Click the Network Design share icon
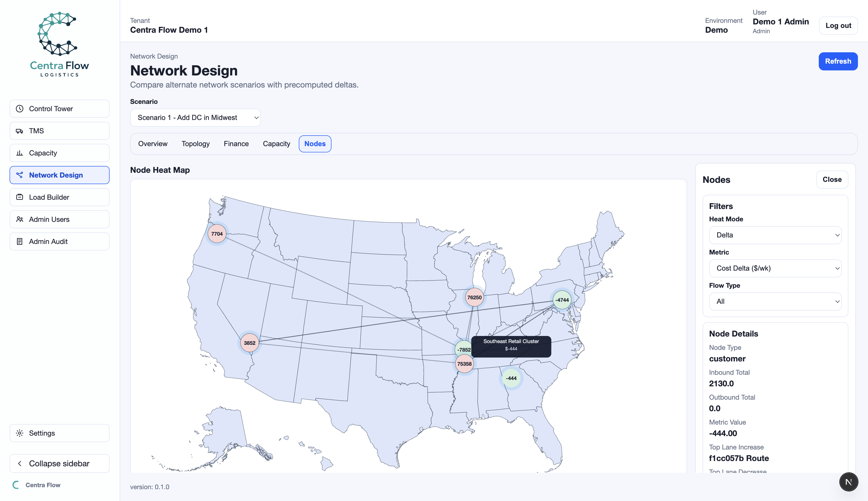Image resolution: width=868 pixels, height=501 pixels. 20,175
